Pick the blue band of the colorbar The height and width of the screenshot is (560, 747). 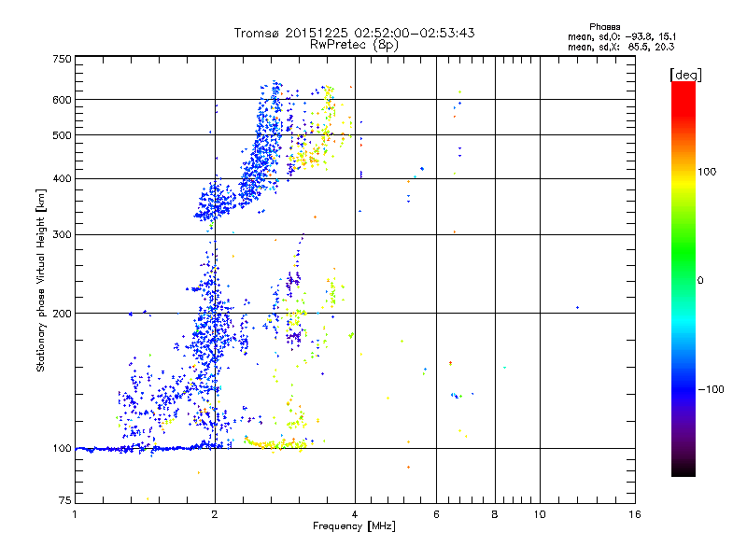pyautogui.click(x=683, y=383)
